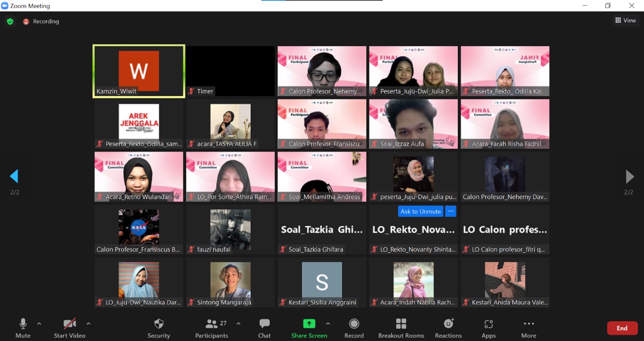This screenshot has height=341, width=644.
Task: Open the Participants panel
Action: [212, 324]
